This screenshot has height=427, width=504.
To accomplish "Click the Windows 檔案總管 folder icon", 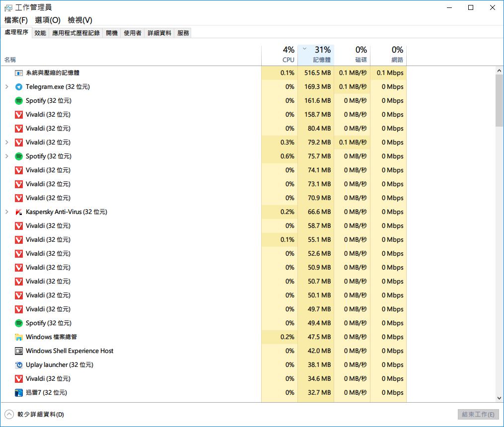I will pos(19,337).
